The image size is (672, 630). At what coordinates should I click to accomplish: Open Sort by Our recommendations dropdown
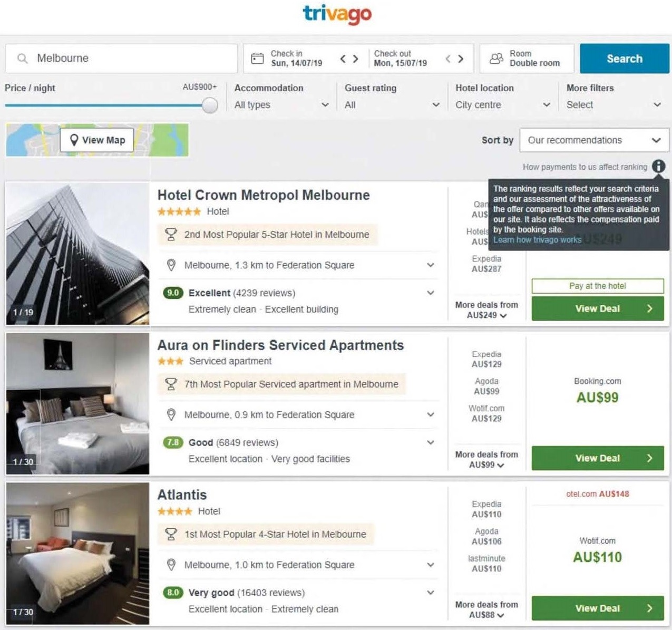594,140
